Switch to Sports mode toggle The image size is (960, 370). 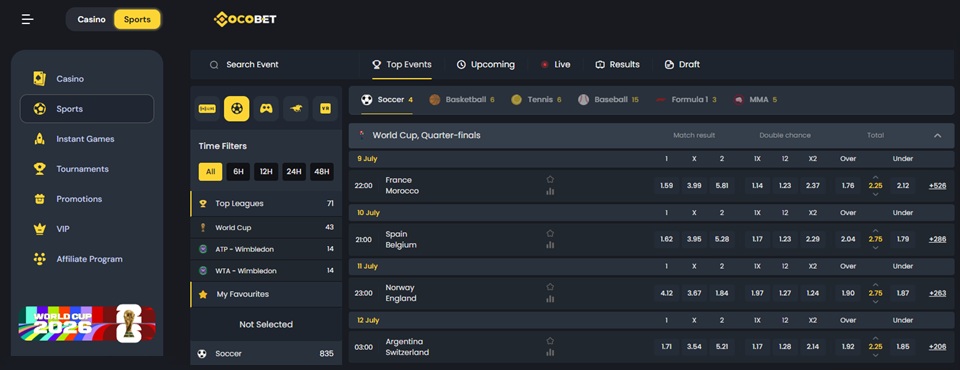pyautogui.click(x=137, y=20)
